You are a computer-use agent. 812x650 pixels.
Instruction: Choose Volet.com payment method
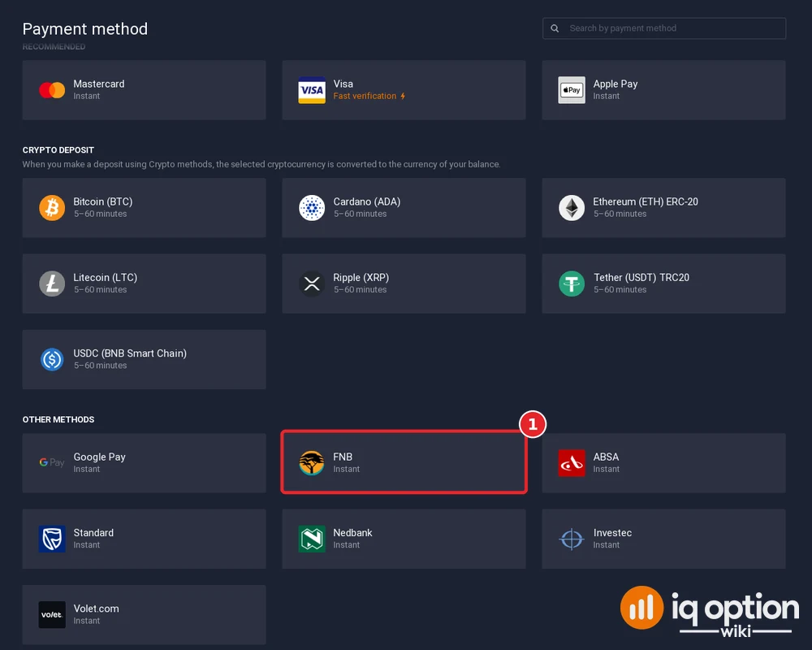144,615
